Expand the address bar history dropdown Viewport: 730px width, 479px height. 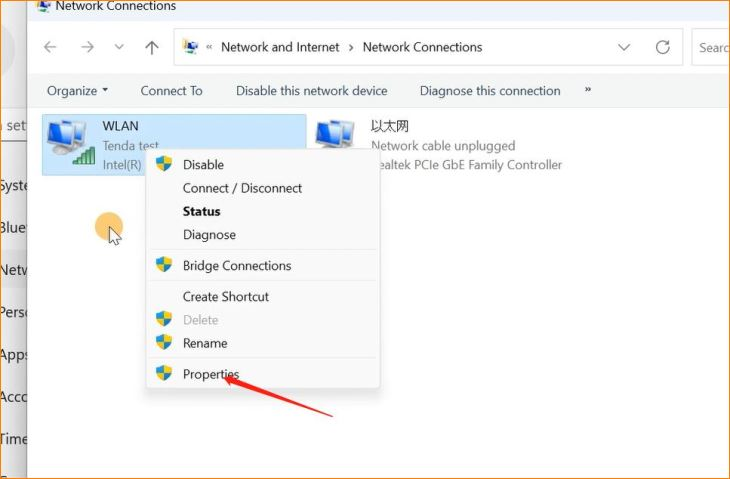(624, 47)
